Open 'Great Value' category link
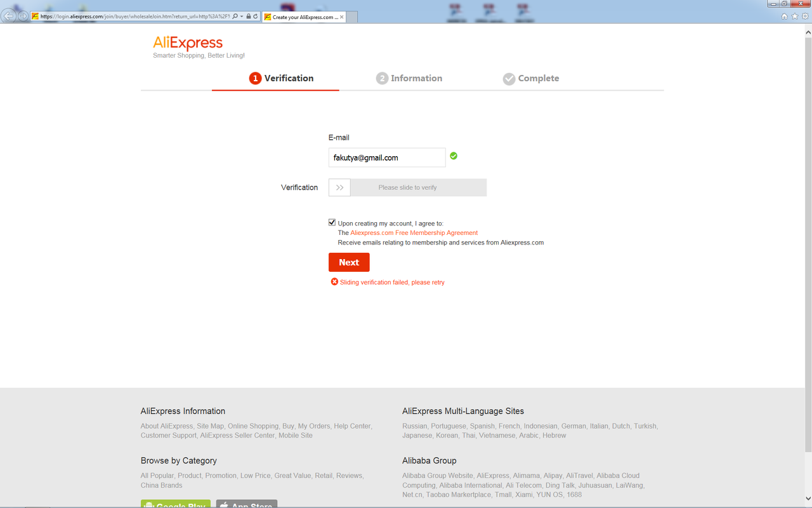Viewport: 812px width, 508px height. (x=292, y=476)
